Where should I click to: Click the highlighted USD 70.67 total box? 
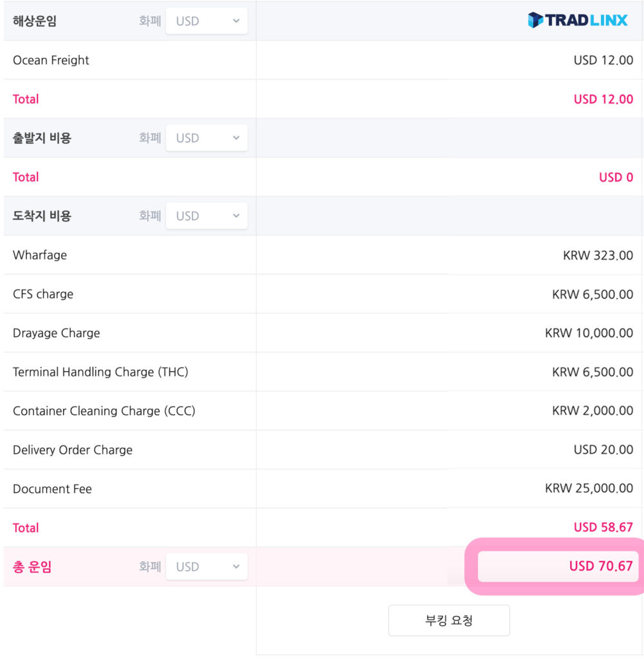tap(558, 566)
